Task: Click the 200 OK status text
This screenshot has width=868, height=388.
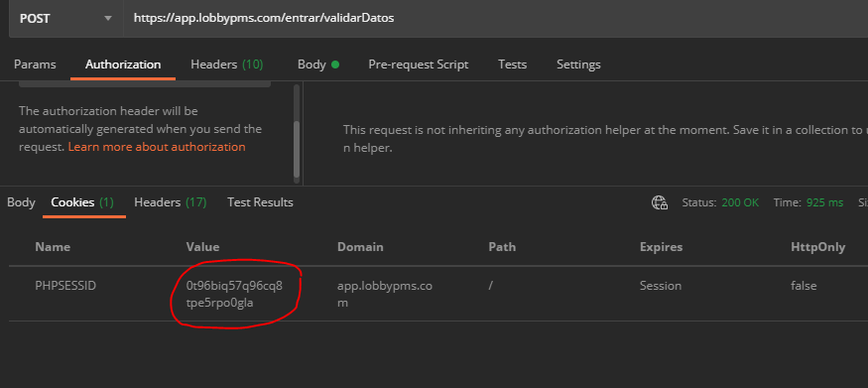Action: tap(740, 202)
